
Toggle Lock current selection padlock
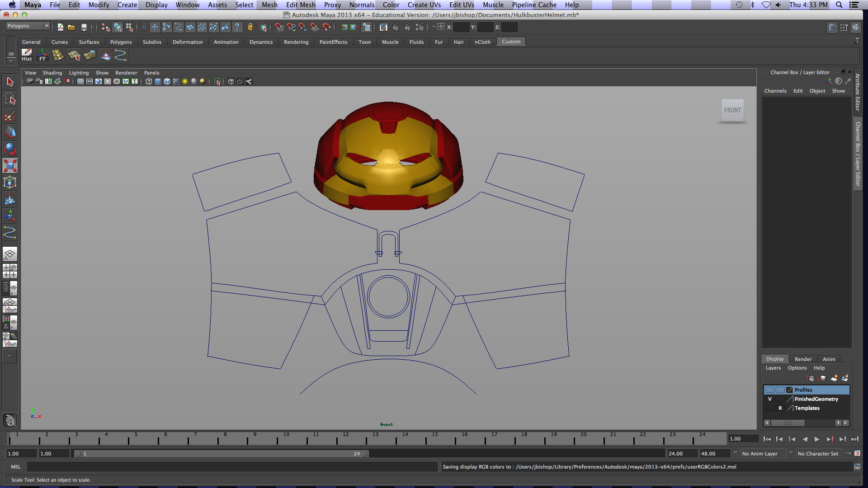point(250,27)
